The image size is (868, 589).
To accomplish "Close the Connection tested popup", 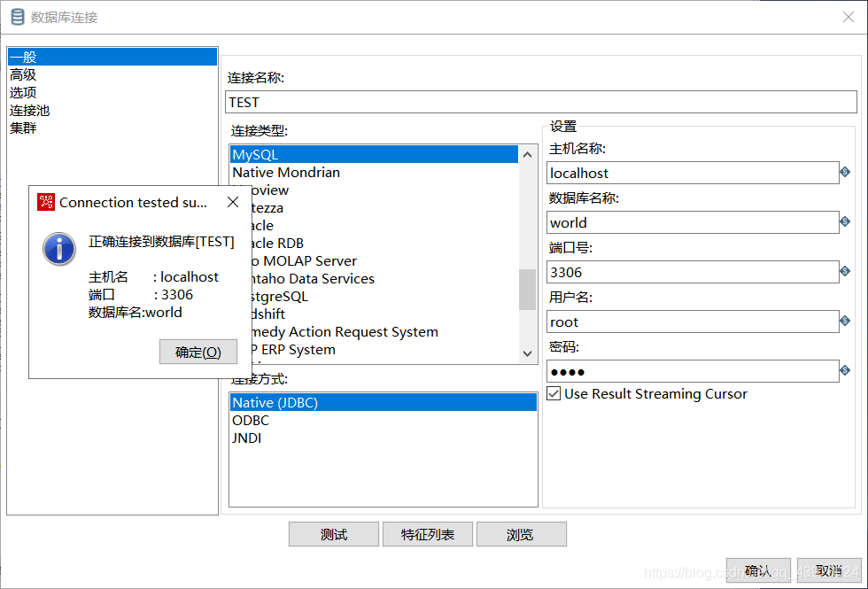I will 233,202.
